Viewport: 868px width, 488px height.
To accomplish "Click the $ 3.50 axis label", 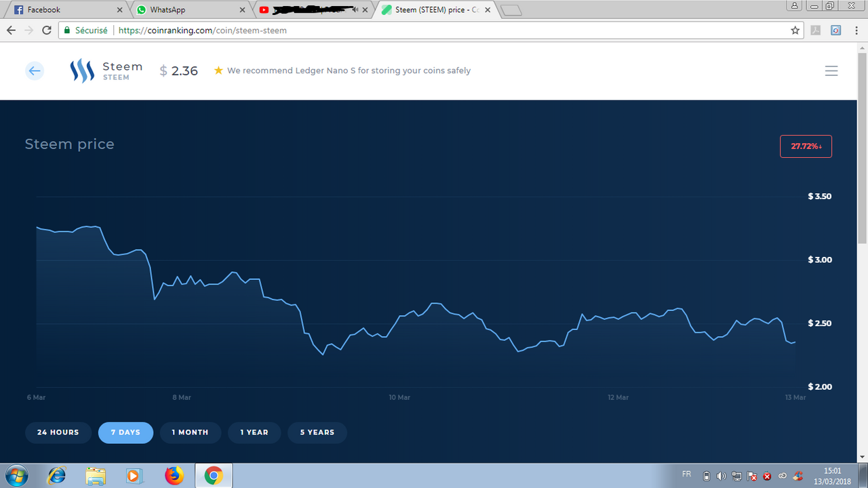I will pyautogui.click(x=820, y=197).
